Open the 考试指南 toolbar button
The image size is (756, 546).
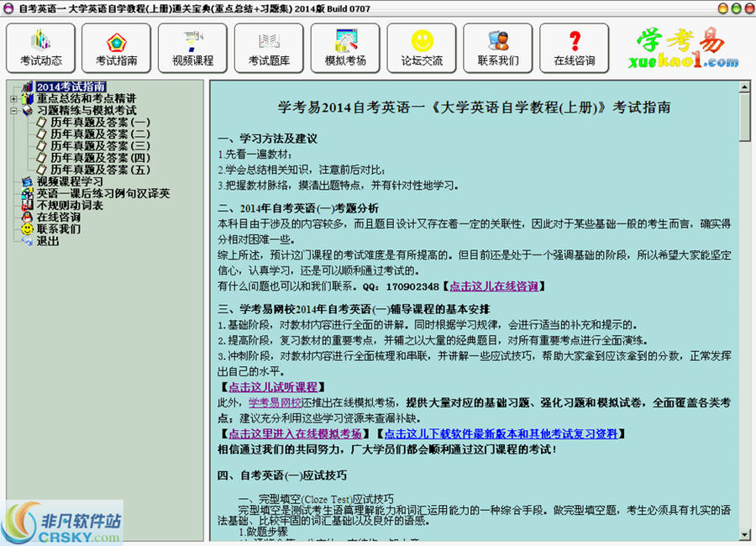pos(117,48)
